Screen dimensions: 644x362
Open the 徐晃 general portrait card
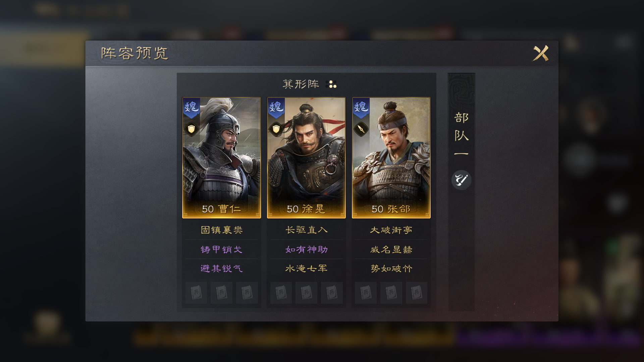[x=306, y=158]
